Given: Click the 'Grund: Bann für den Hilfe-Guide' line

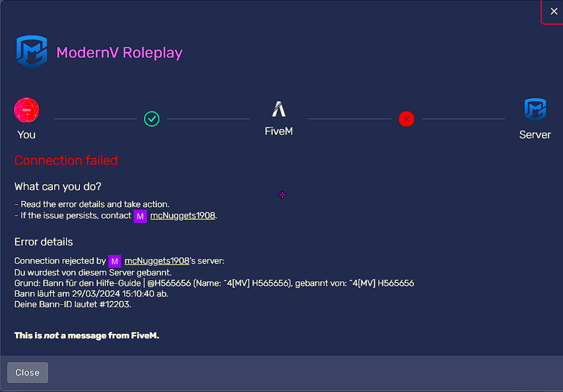Looking at the screenshot, I should (214, 283).
